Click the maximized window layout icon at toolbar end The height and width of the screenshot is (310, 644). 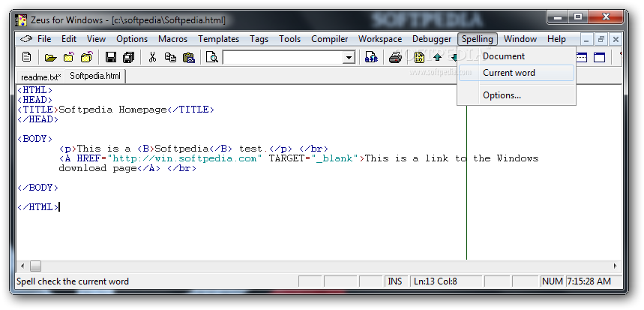pyautogui.click(x=600, y=57)
